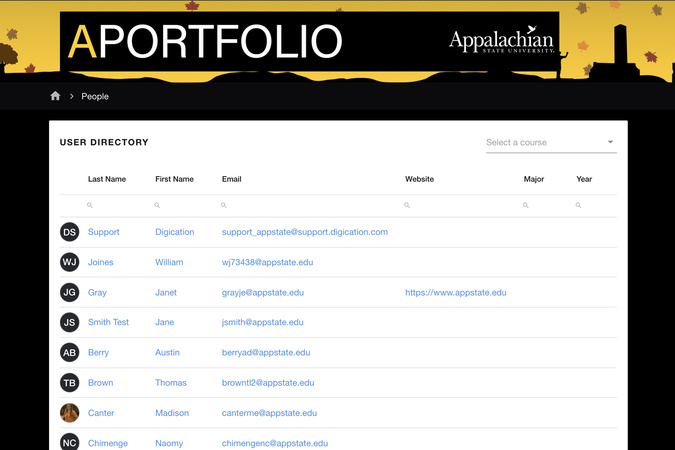Click the USER DIRECTORY heading

coord(104,142)
